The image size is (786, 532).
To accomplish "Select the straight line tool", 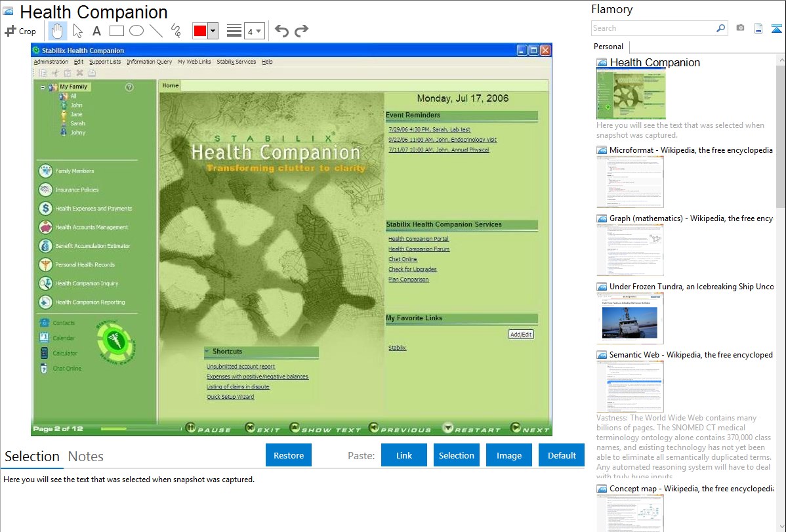I will (156, 31).
